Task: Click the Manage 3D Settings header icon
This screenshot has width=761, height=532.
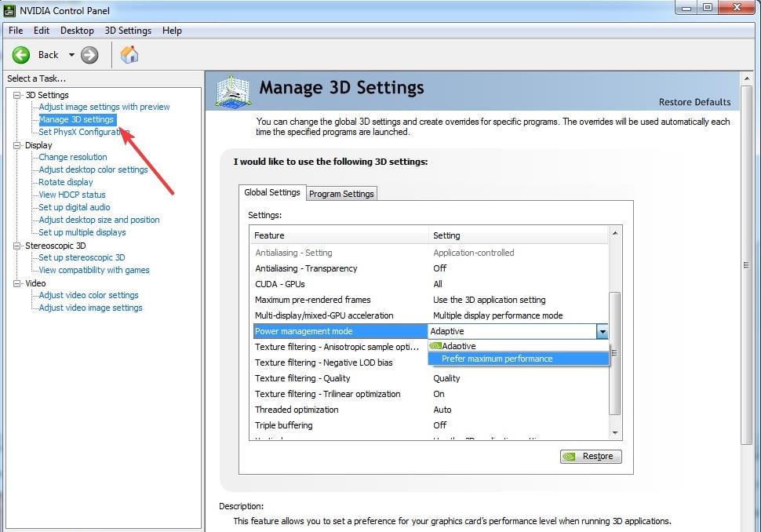Action: [x=234, y=91]
